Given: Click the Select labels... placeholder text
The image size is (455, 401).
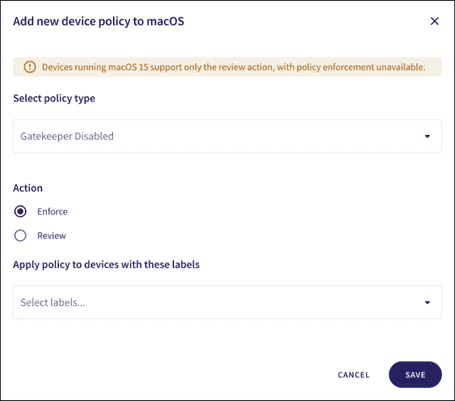Looking at the screenshot, I should [53, 302].
